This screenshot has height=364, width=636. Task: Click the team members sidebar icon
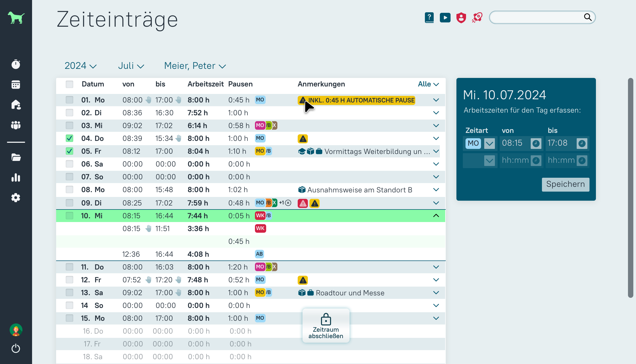coord(16,125)
